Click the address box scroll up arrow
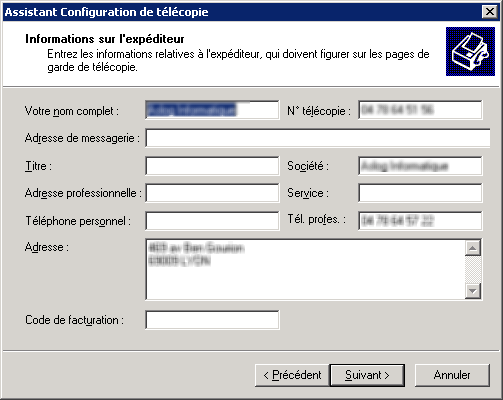This screenshot has width=503, height=400. pyautogui.click(x=473, y=248)
